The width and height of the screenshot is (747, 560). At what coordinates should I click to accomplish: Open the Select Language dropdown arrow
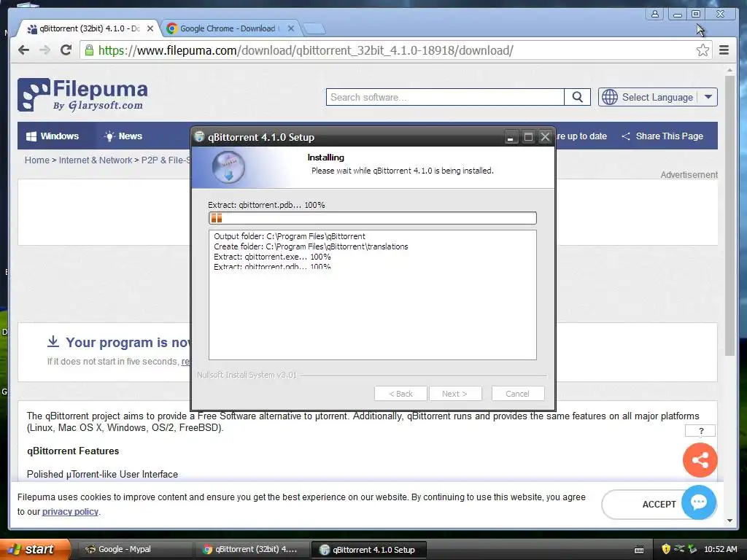coord(708,97)
